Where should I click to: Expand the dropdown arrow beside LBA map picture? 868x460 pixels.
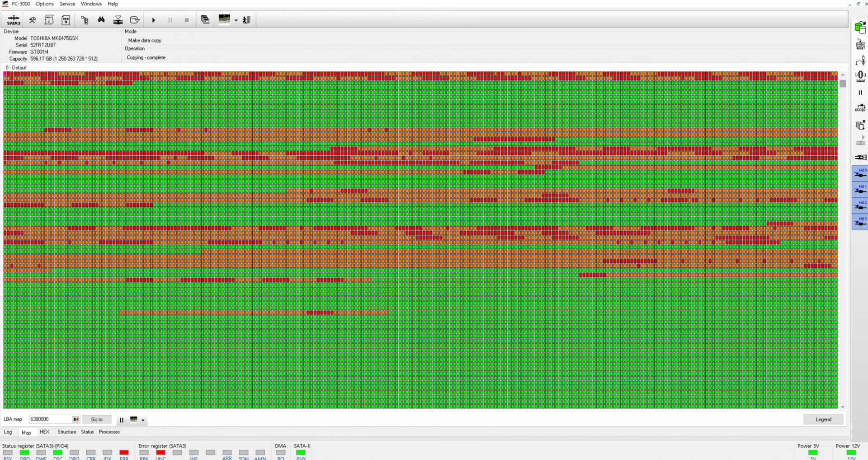tap(143, 420)
